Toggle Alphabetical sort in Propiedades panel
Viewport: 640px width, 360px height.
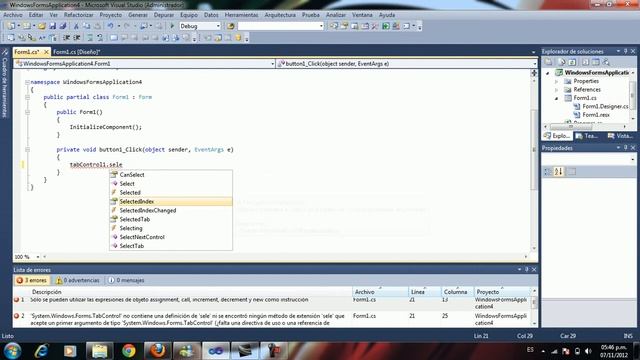pyautogui.click(x=558, y=172)
